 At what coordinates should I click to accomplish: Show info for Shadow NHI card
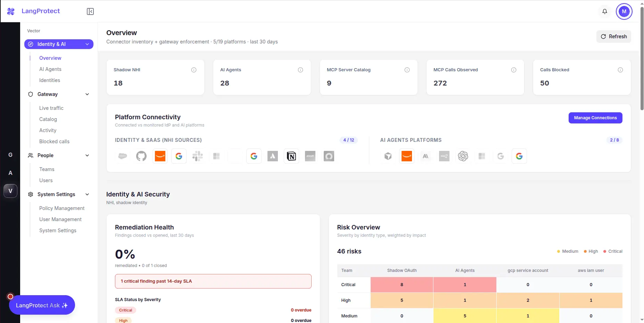(x=194, y=70)
